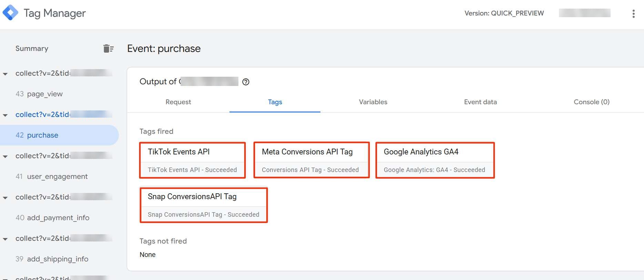
Task: Open the Meta Conversions API Tag card
Action: 311,160
